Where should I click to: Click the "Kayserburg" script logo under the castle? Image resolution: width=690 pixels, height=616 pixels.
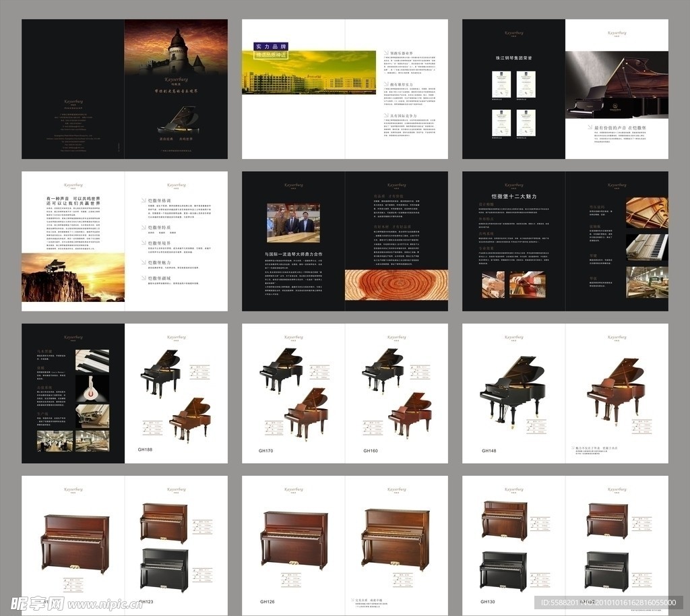pos(176,80)
